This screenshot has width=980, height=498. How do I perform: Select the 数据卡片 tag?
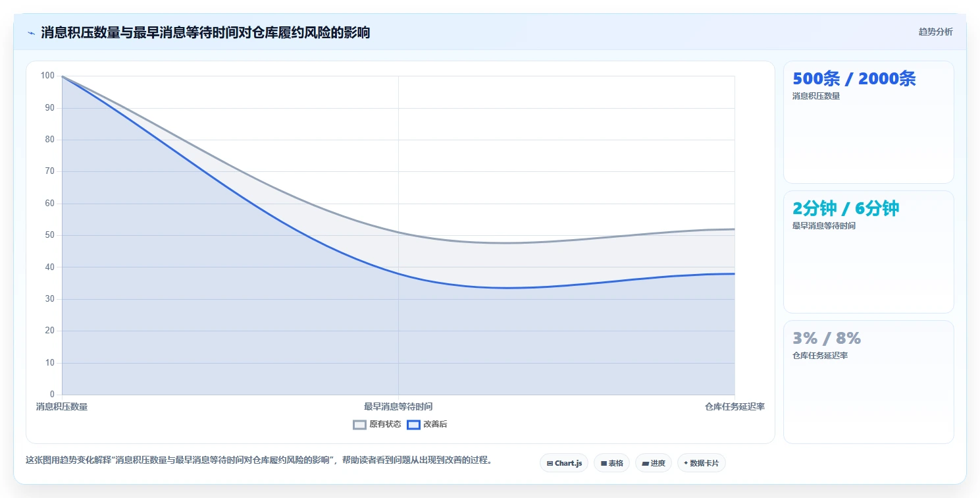click(702, 463)
